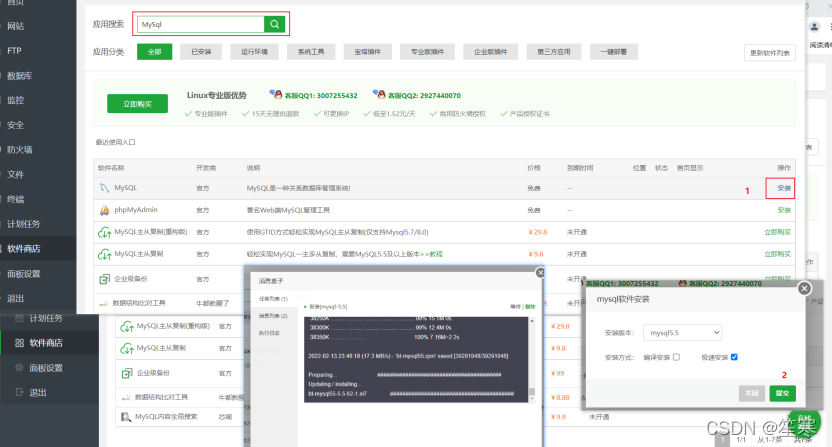Select the 已安装 category tab
This screenshot has height=447, width=832.
point(201,52)
